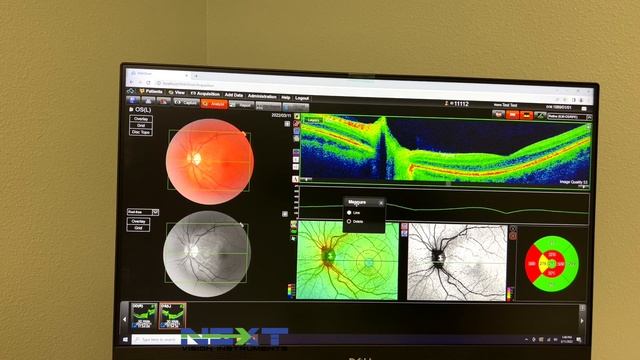
Task: Click the thickness map color scale legend
Action: (291, 291)
